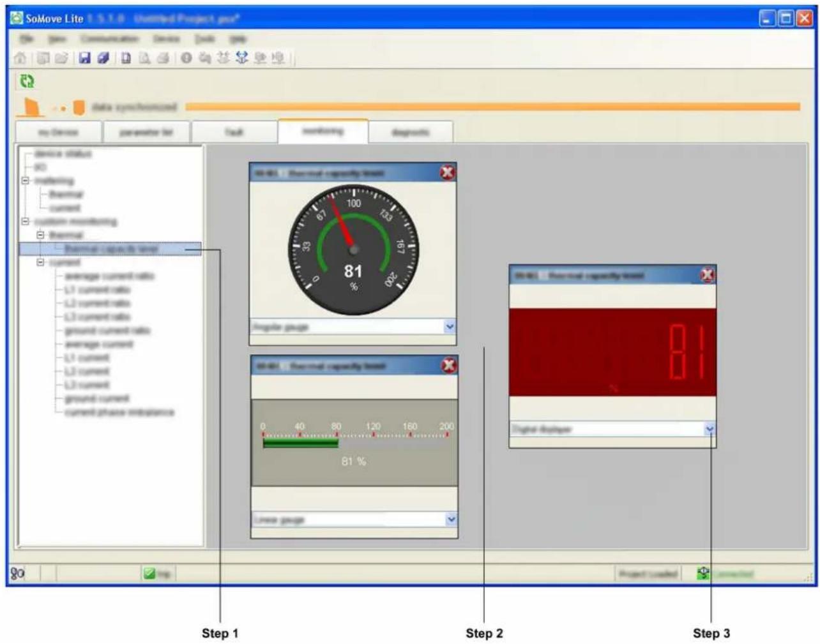Click the Save As icon beside Save
The width and height of the screenshot is (820, 644).
103,58
